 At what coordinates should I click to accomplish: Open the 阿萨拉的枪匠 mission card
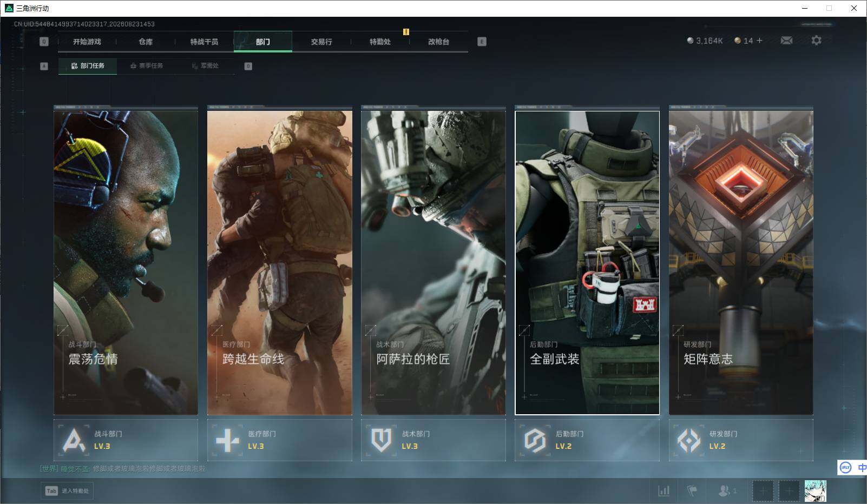(x=433, y=263)
